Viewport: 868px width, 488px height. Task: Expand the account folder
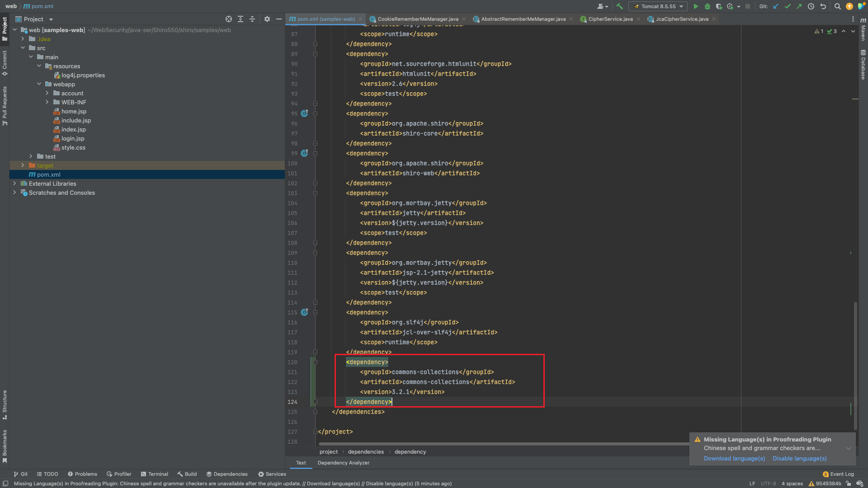47,93
